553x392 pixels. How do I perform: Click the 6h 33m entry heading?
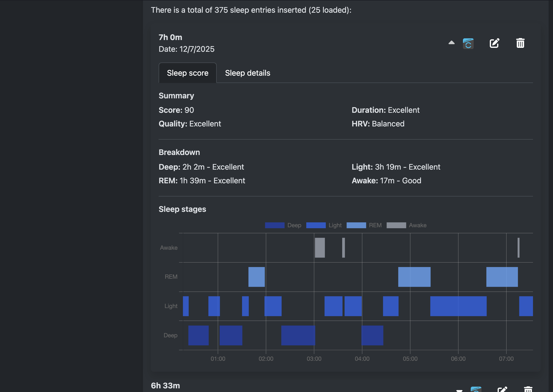click(x=165, y=386)
